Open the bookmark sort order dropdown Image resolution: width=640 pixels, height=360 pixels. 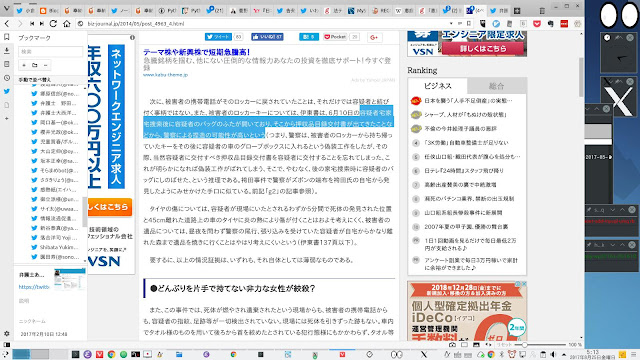point(50,80)
